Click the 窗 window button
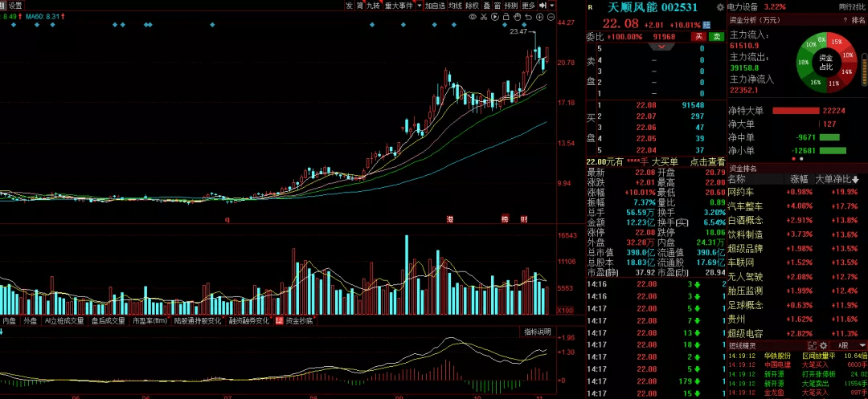Screen dimensions: 868x399 coord(497,6)
